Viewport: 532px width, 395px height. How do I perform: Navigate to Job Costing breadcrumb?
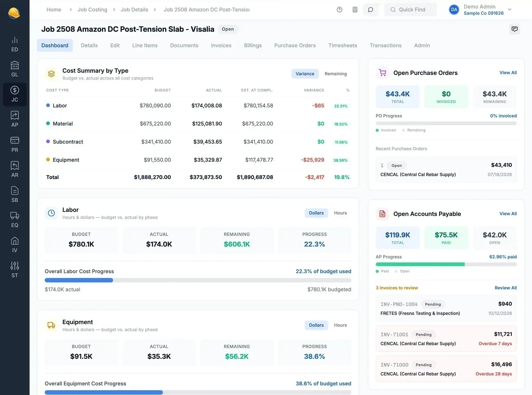(x=92, y=10)
